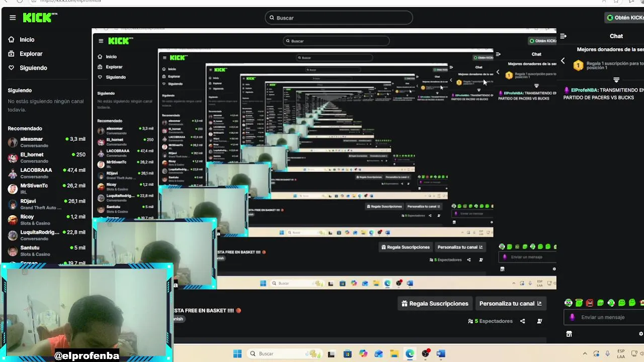Click the left chevron in top donors
Viewport: 644px width, 362px height.
coord(562,61)
